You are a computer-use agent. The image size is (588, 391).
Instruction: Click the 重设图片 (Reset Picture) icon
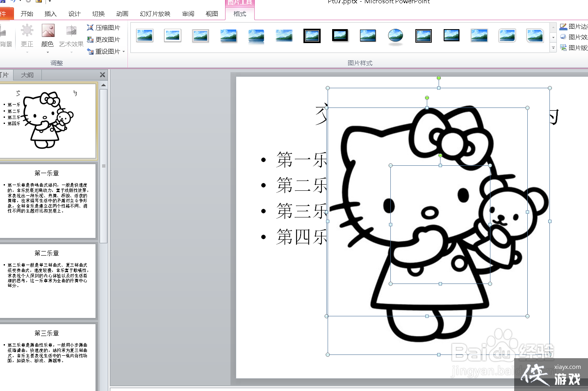click(x=90, y=51)
